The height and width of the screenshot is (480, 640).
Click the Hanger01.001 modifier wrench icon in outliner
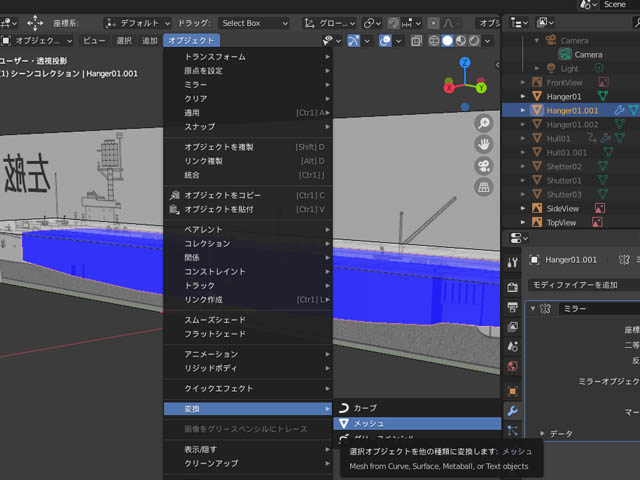click(x=619, y=110)
